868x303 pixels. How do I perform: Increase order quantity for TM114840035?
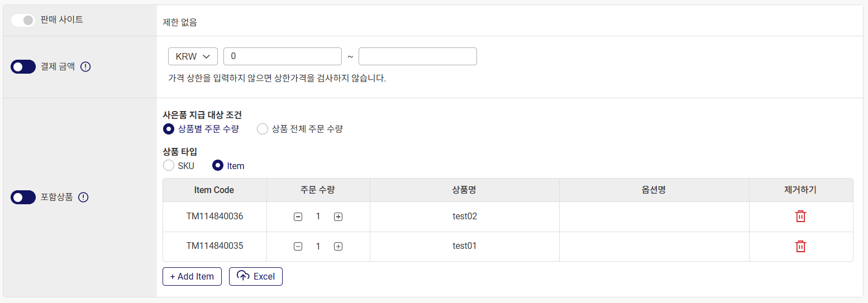pyautogui.click(x=338, y=246)
